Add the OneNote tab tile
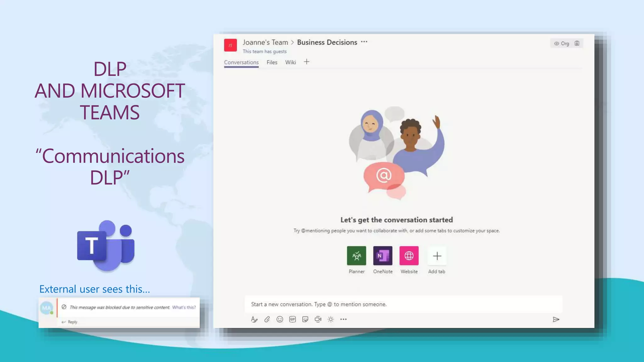 coord(383,255)
